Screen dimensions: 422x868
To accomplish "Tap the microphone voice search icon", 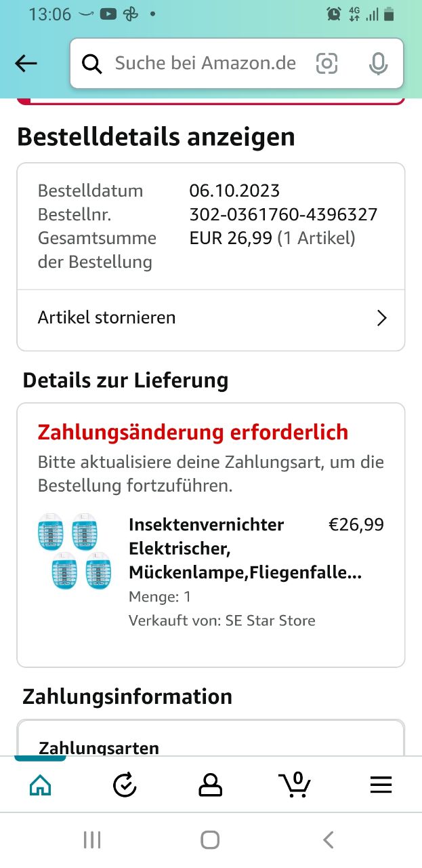I will point(378,64).
